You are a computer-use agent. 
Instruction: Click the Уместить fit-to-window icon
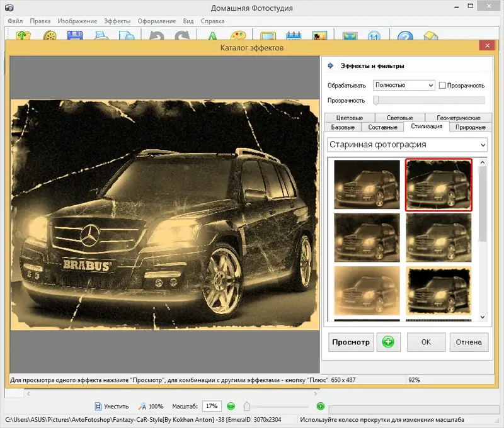tap(98, 407)
